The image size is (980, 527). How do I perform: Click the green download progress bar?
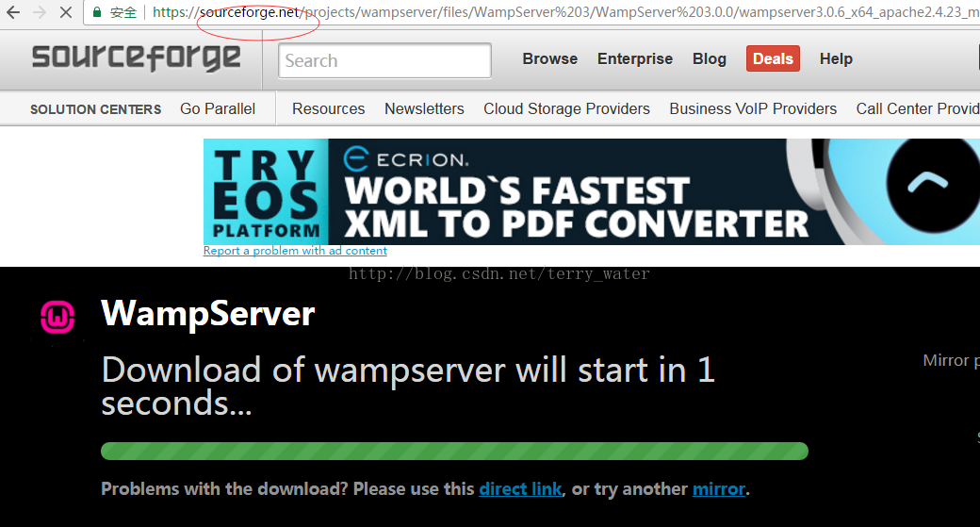pyautogui.click(x=454, y=451)
